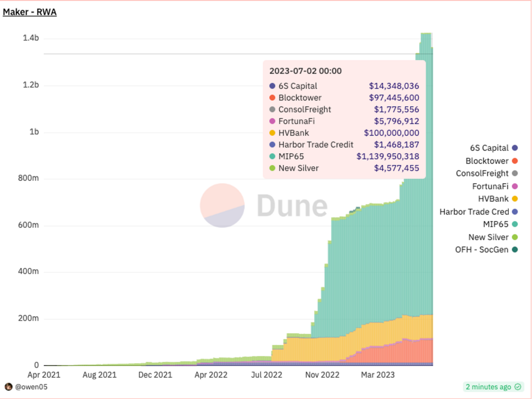Click the New Silver legend color dot
This screenshot has height=399, width=532.
coord(515,237)
